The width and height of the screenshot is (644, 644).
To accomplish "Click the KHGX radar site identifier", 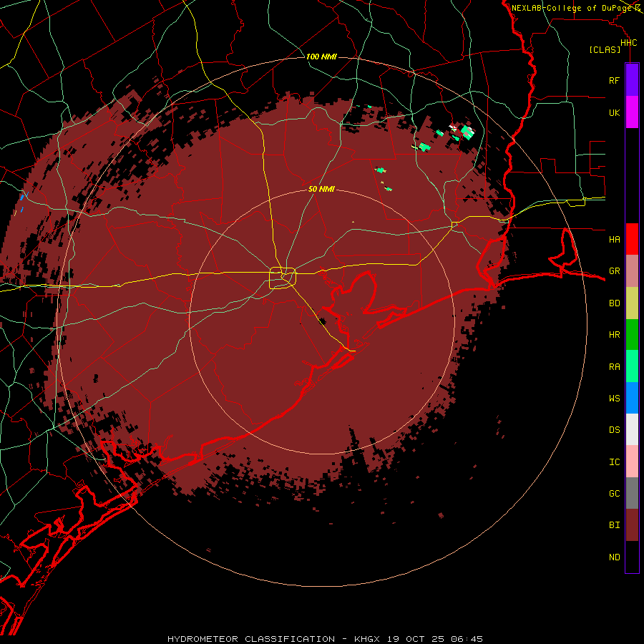I will pyautogui.click(x=367, y=639).
